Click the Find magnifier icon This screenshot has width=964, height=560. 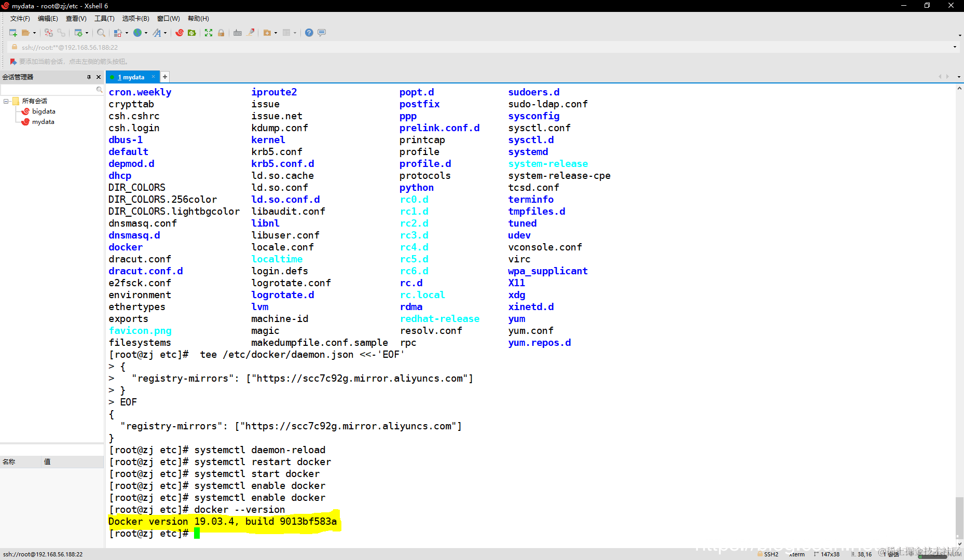[101, 33]
